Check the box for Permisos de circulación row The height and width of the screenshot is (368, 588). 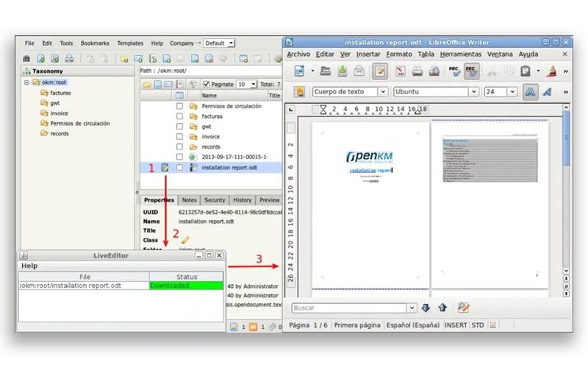[x=179, y=106]
